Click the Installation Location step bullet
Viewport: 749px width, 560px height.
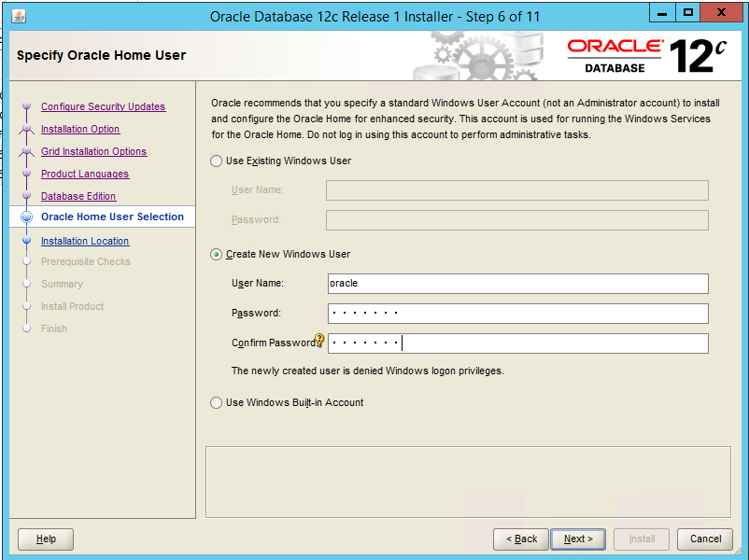tap(26, 241)
